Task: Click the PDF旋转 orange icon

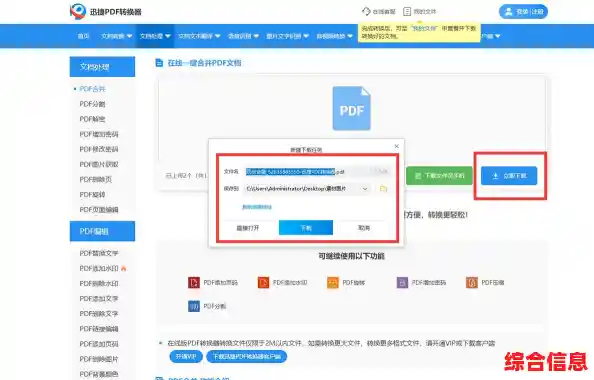Action: coord(333,283)
